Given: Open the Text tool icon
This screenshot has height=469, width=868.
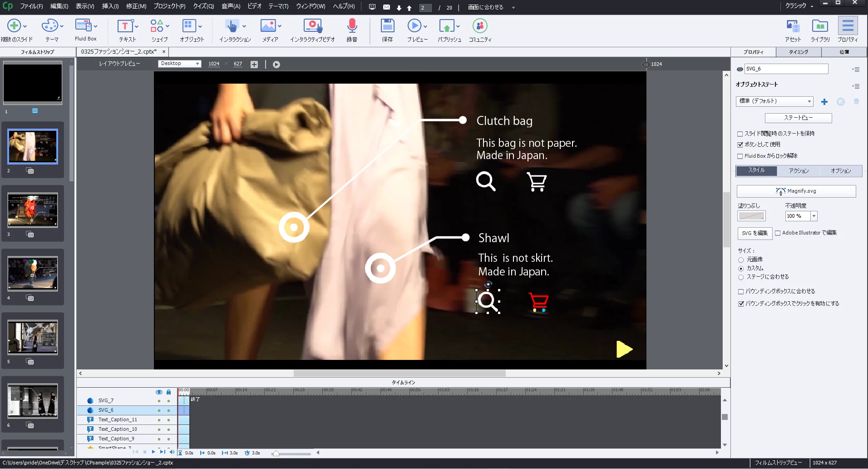Looking at the screenshot, I should click(125, 26).
